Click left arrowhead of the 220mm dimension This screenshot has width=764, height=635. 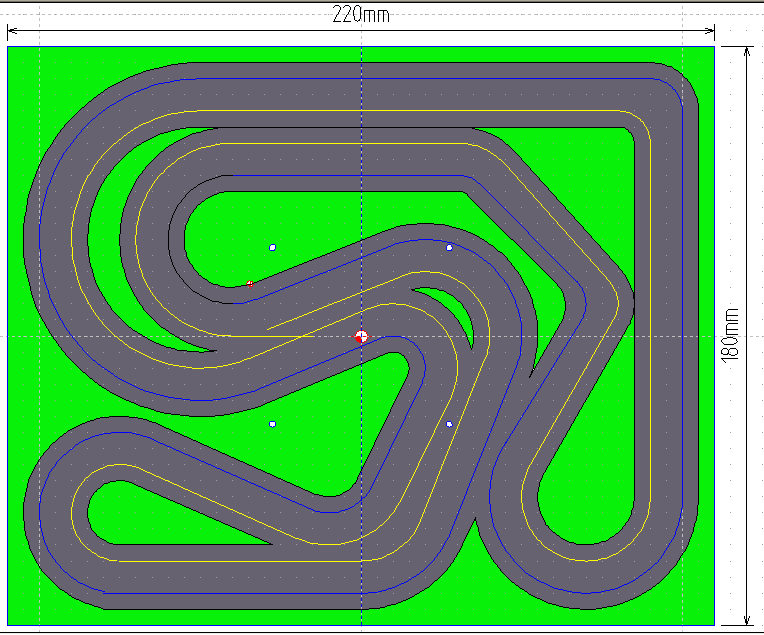click(13, 30)
